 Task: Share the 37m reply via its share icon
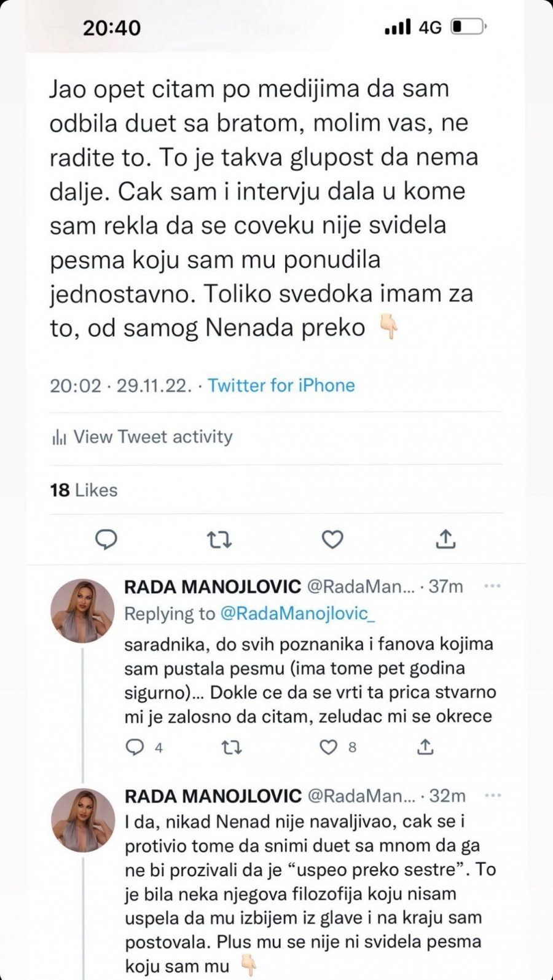tap(425, 747)
